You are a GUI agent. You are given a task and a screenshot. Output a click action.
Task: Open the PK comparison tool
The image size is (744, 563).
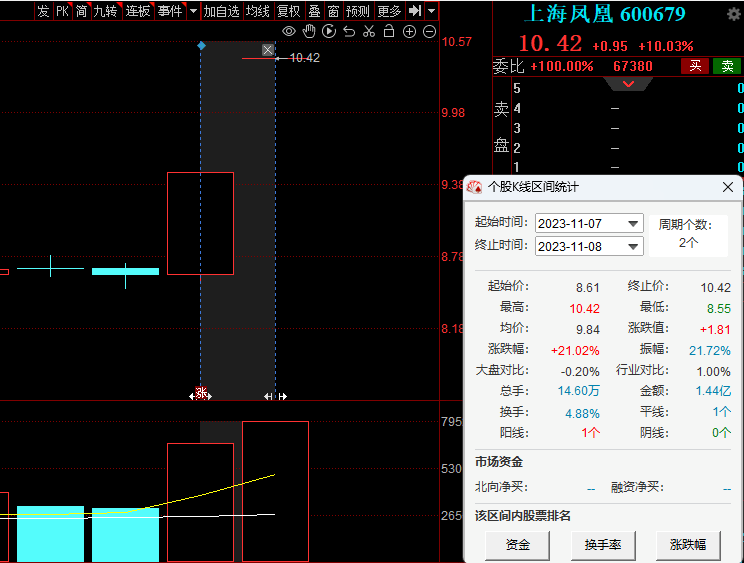[62, 11]
